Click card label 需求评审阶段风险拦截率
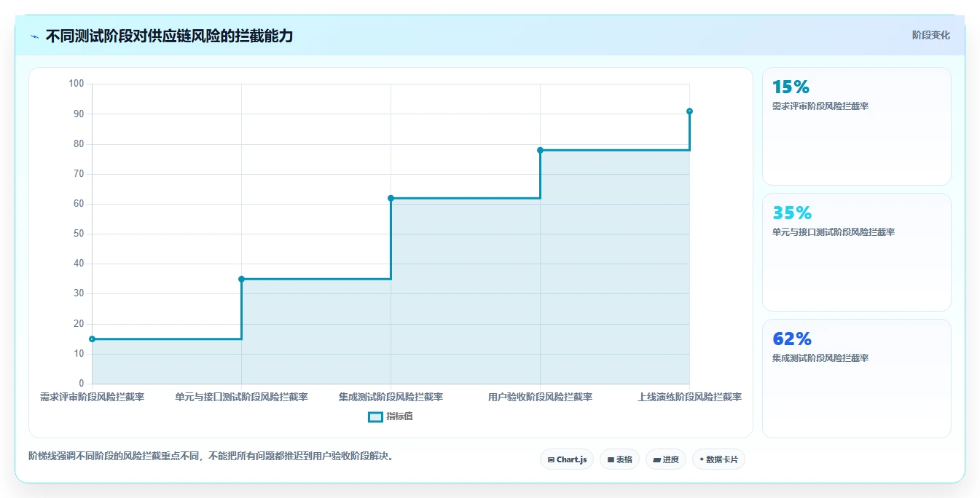 [x=820, y=106]
